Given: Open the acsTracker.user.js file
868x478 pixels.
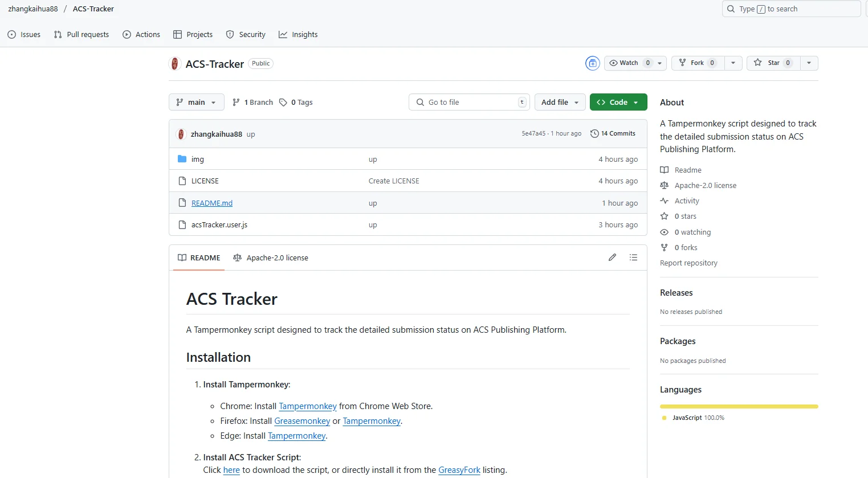Looking at the screenshot, I should point(219,224).
